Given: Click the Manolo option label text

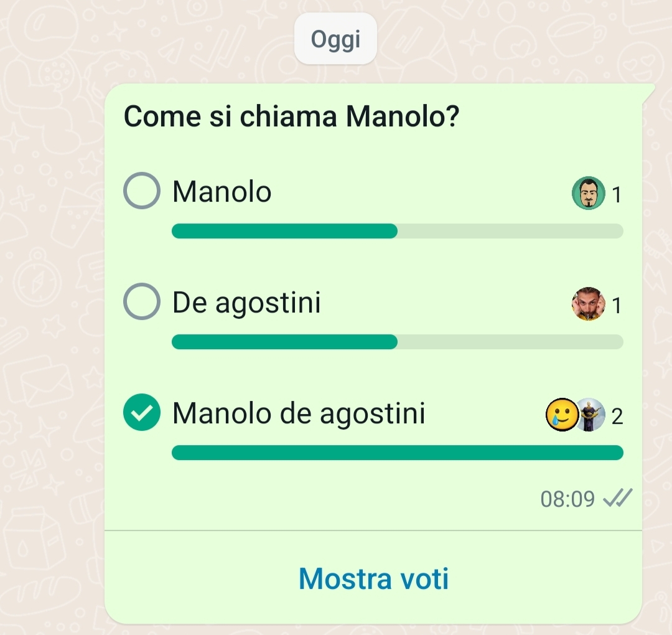Looking at the screenshot, I should point(222,191).
